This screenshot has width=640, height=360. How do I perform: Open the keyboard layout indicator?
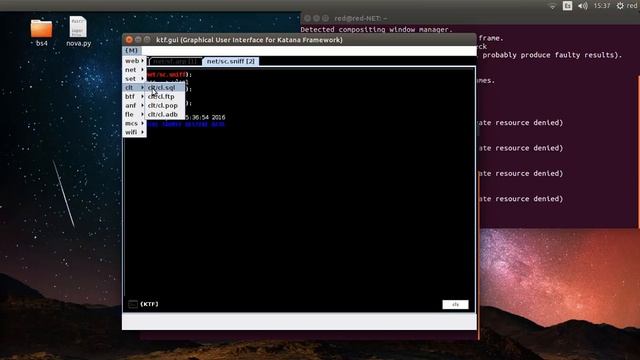pyautogui.click(x=567, y=6)
